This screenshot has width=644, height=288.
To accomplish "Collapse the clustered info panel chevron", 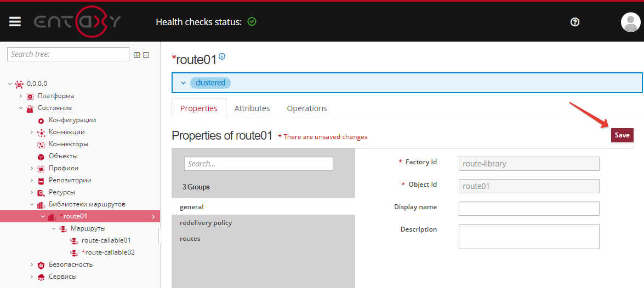I will pyautogui.click(x=183, y=83).
